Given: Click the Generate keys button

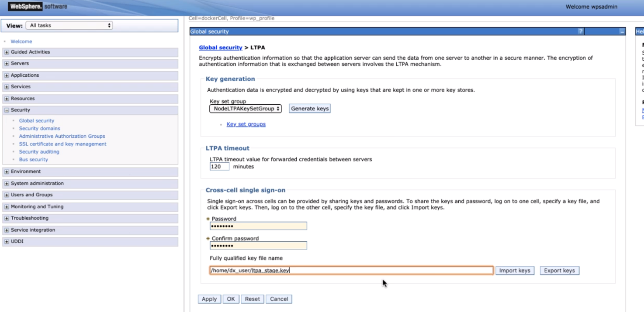Looking at the screenshot, I should [x=309, y=108].
